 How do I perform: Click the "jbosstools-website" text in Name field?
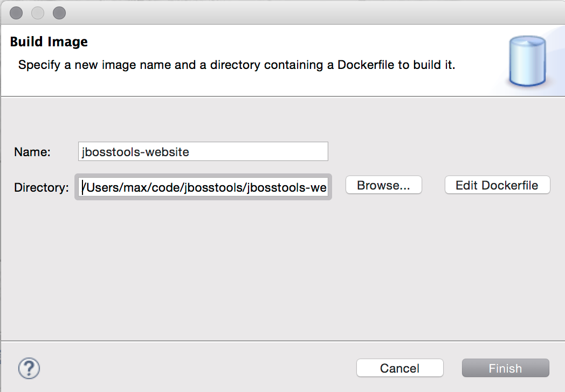135,152
